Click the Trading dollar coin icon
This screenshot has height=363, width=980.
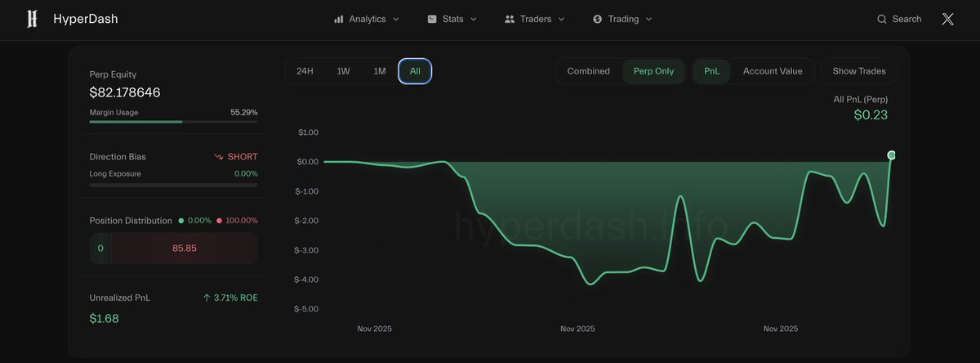598,19
